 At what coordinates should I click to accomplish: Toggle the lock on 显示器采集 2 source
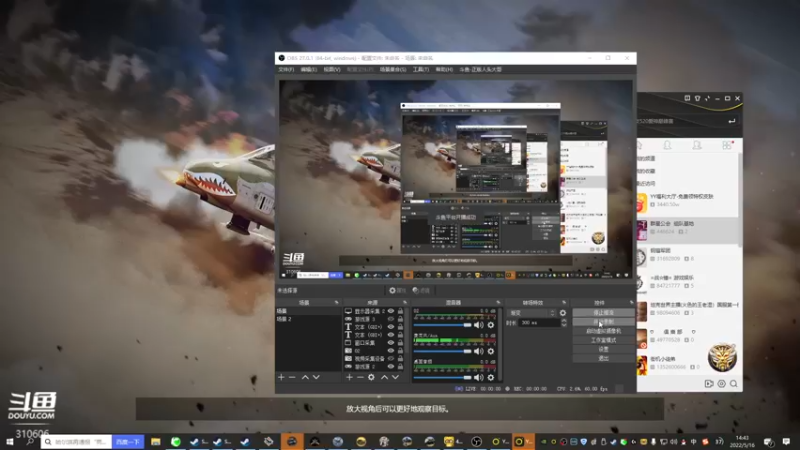(401, 311)
